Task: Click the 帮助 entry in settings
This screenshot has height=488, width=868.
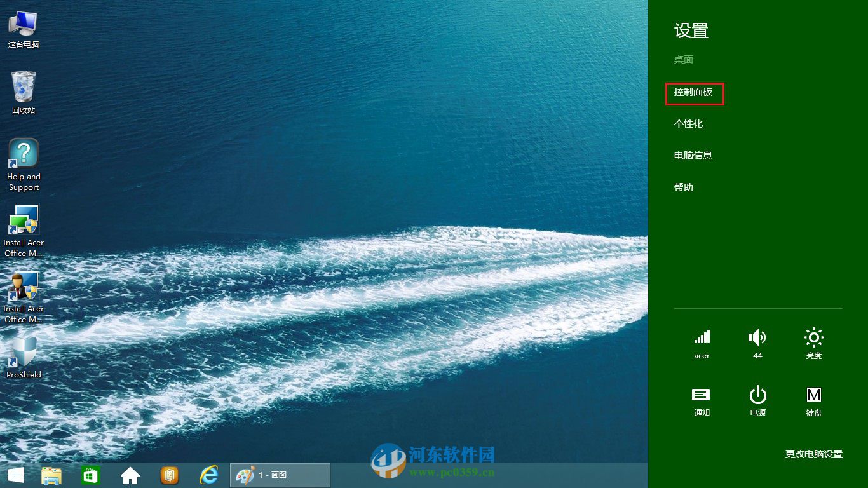Action: [684, 187]
